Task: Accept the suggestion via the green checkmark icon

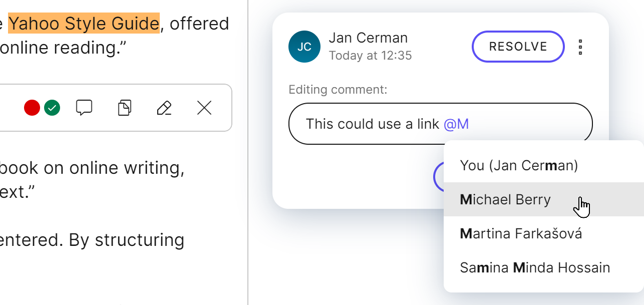Action: tap(53, 108)
